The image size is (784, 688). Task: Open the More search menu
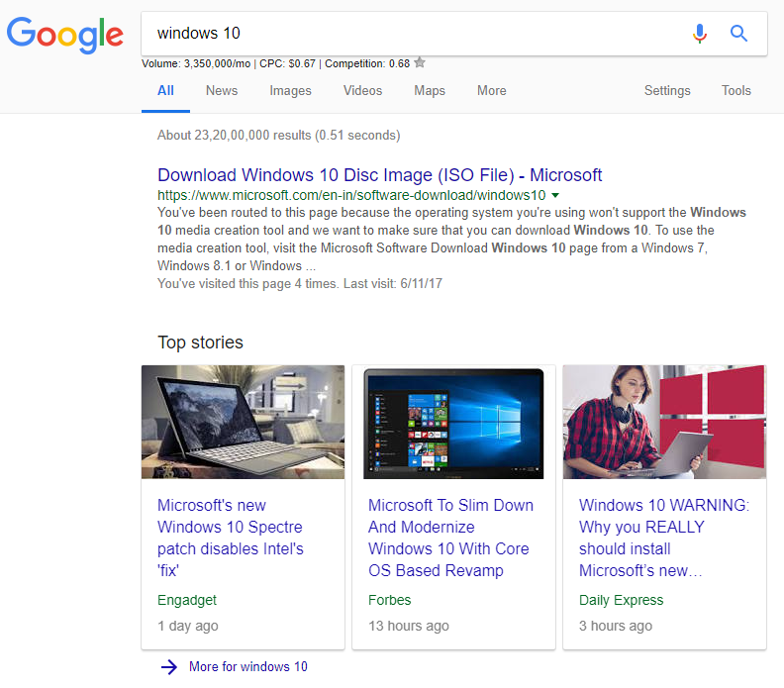click(492, 90)
